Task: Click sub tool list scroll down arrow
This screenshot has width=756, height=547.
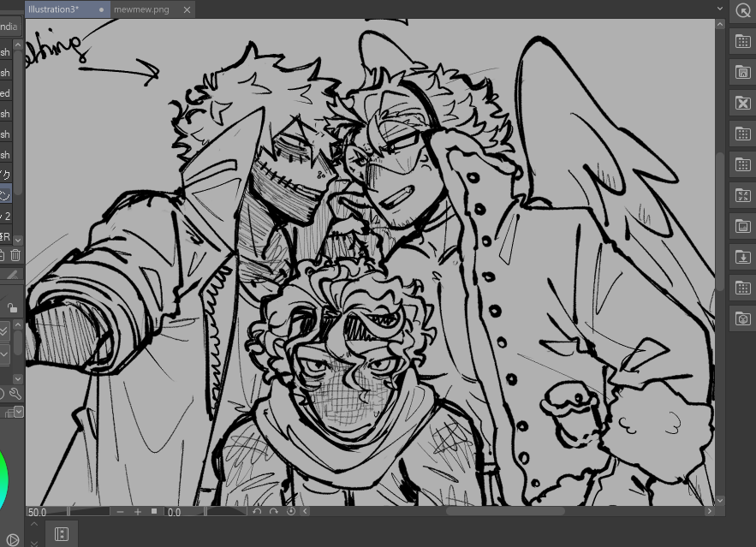Action: pos(18,240)
